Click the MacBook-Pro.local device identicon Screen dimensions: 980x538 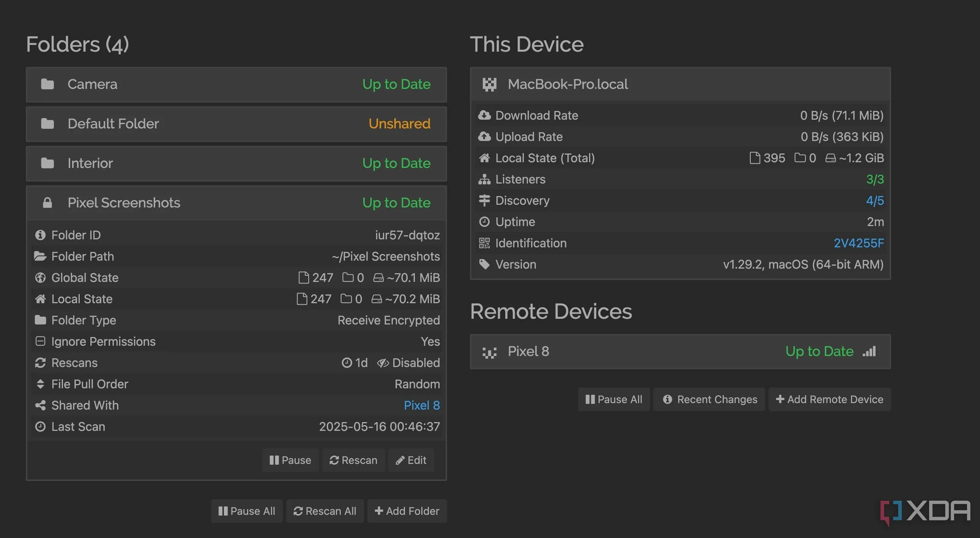[489, 84]
